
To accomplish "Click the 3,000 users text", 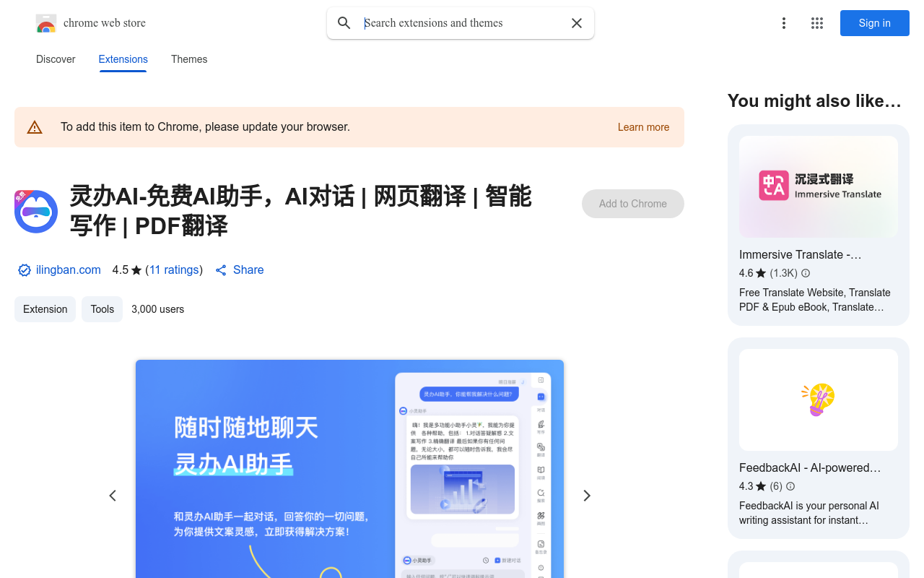I will [x=158, y=309].
